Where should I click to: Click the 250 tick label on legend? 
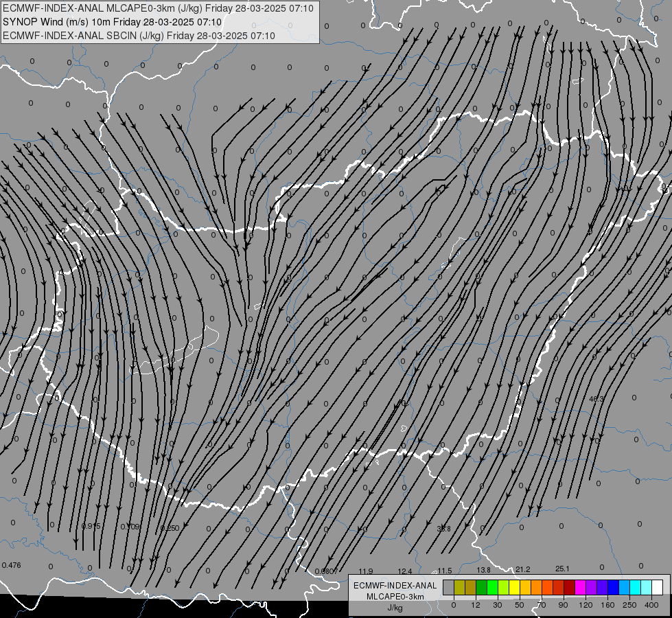(x=629, y=605)
